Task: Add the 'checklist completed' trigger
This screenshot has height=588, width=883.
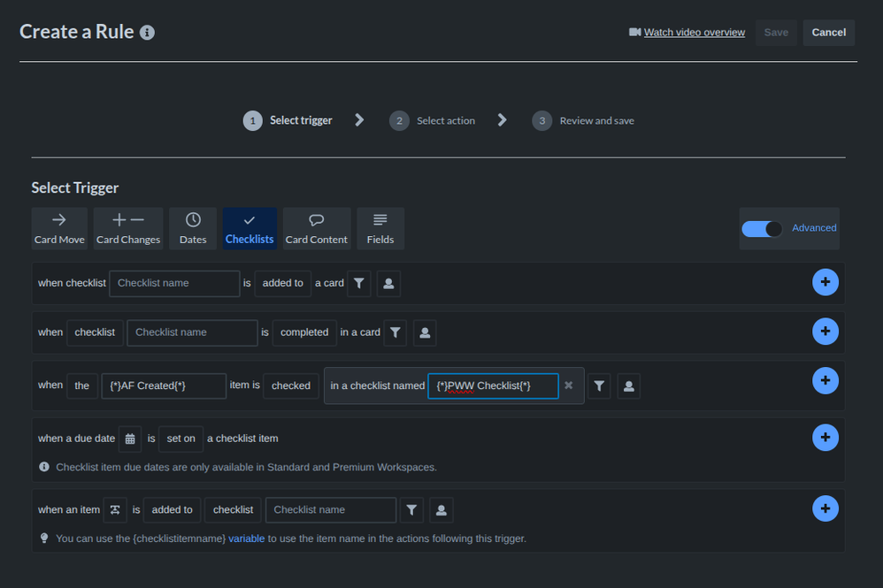Action: tap(825, 332)
